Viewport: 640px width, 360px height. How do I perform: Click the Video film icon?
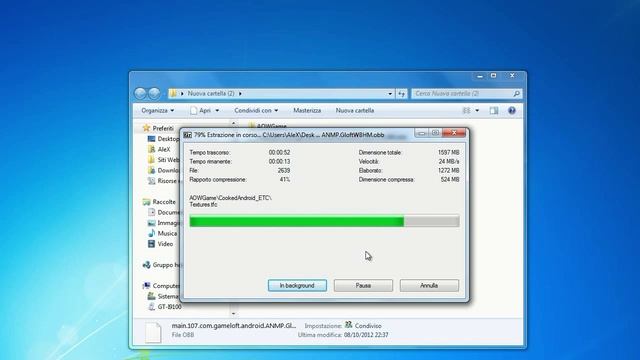(x=151, y=244)
